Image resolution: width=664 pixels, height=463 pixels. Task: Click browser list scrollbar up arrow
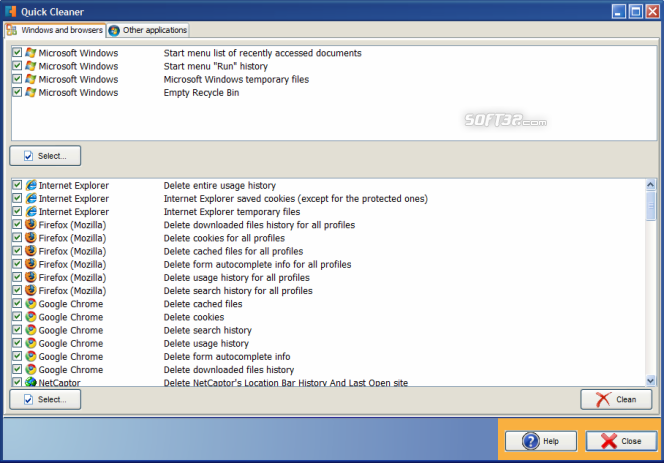pyautogui.click(x=650, y=184)
